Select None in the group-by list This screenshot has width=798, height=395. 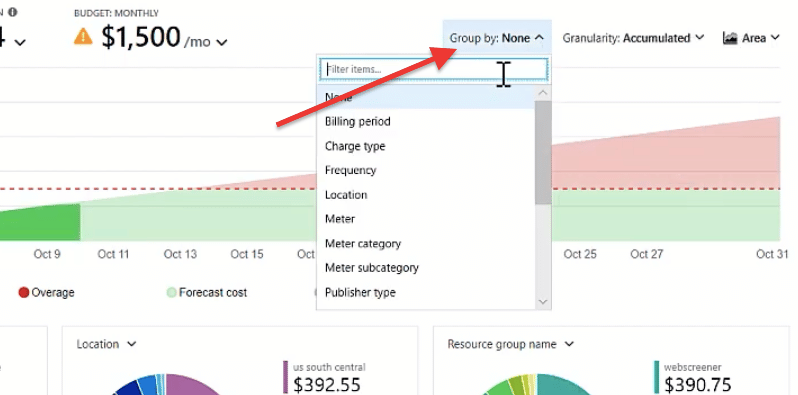pyautogui.click(x=425, y=97)
